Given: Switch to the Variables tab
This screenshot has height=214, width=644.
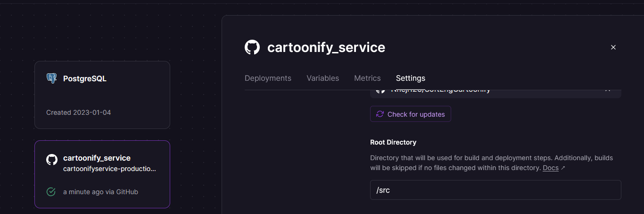Looking at the screenshot, I should [322, 78].
